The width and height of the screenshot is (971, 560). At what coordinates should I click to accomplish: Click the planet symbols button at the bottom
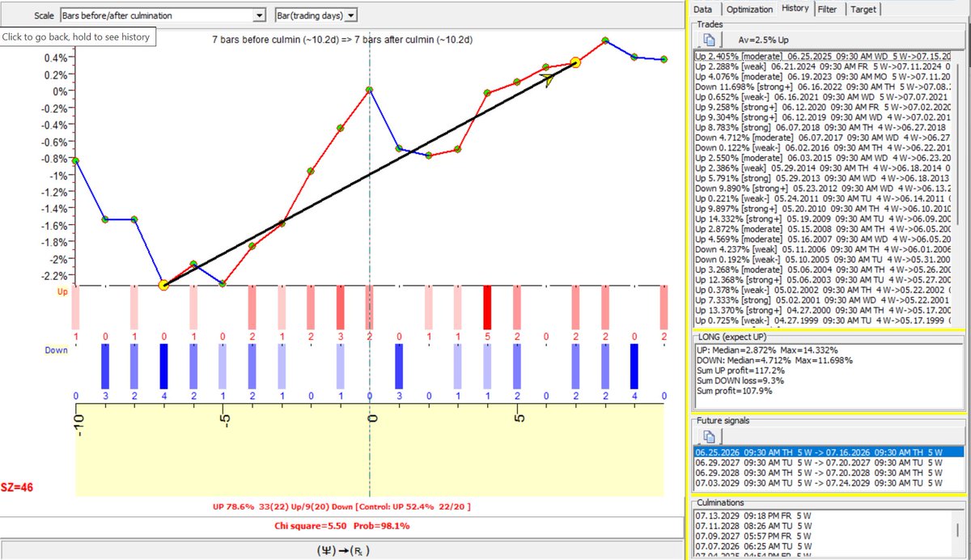pyautogui.click(x=341, y=549)
